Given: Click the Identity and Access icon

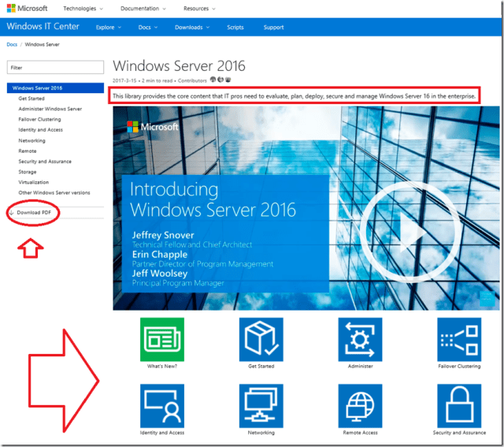Looking at the screenshot, I should click(161, 405).
